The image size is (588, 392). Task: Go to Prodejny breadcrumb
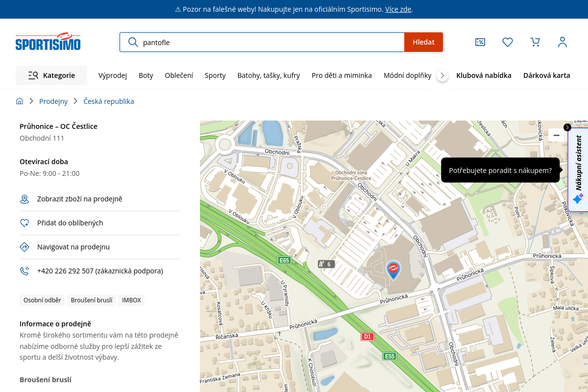(x=53, y=101)
